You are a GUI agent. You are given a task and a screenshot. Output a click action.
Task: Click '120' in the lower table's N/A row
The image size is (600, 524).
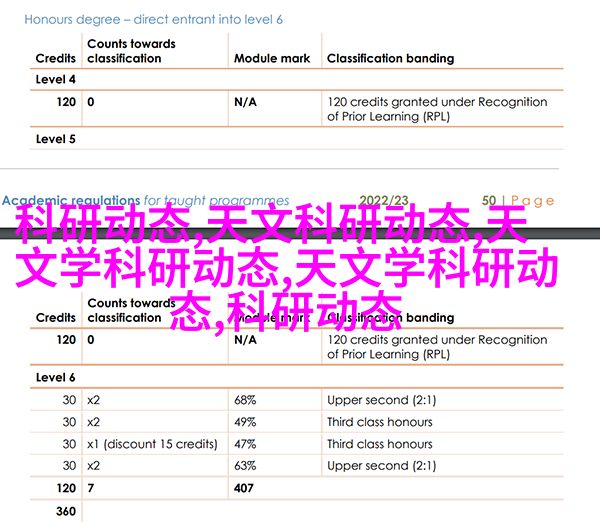click(66, 340)
